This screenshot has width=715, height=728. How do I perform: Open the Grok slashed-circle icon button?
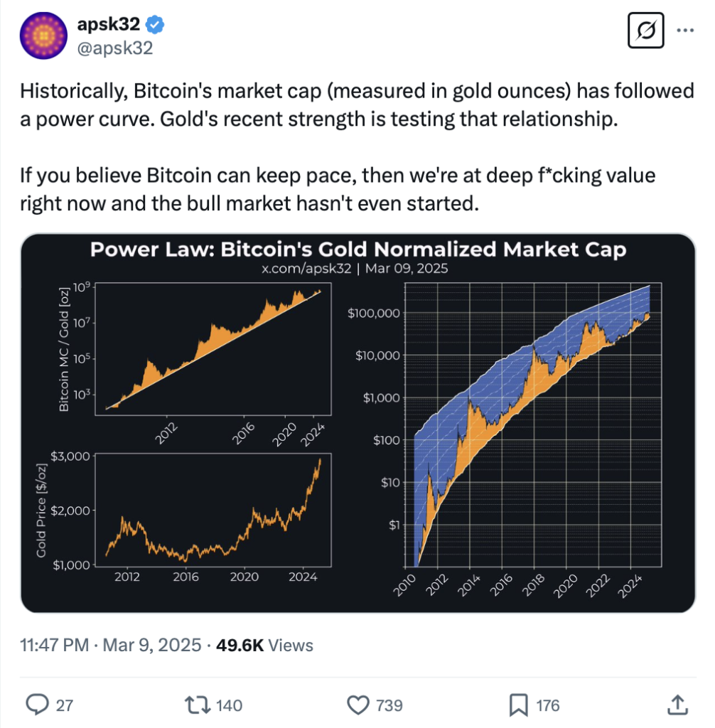tap(645, 31)
